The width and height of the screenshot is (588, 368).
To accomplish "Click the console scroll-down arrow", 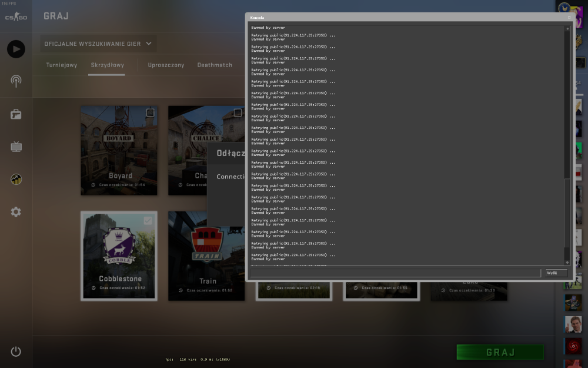I will [x=567, y=263].
